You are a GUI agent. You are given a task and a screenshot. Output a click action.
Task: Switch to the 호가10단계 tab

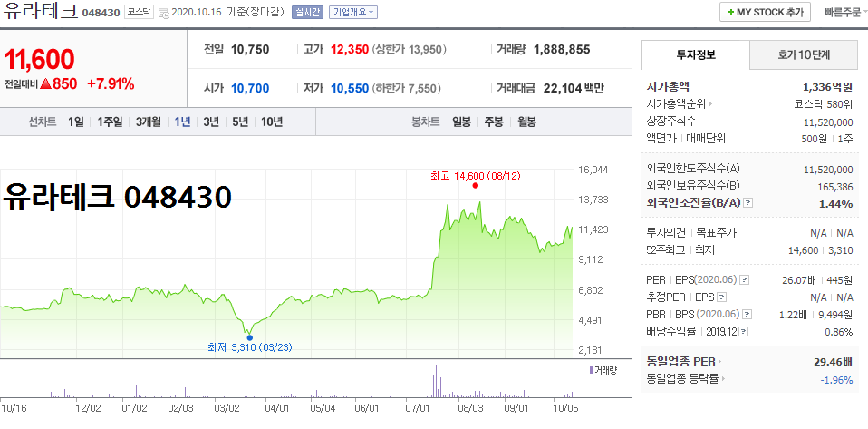[804, 54]
